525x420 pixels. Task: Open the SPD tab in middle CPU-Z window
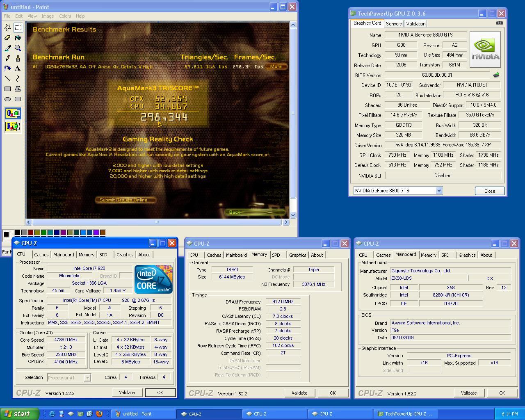tap(276, 255)
